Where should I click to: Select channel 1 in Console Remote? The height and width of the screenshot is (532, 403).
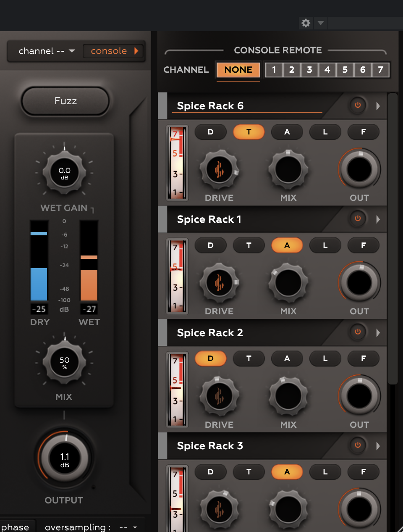point(274,70)
